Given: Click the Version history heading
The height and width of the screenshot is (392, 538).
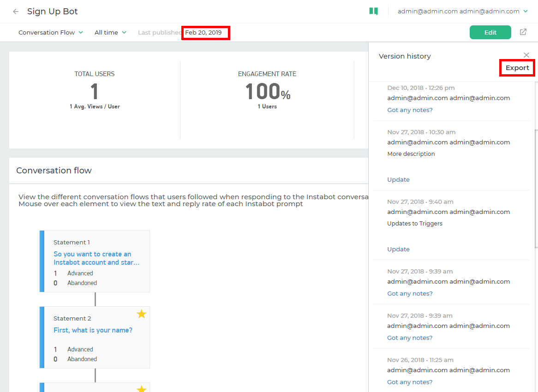Looking at the screenshot, I should 405,56.
